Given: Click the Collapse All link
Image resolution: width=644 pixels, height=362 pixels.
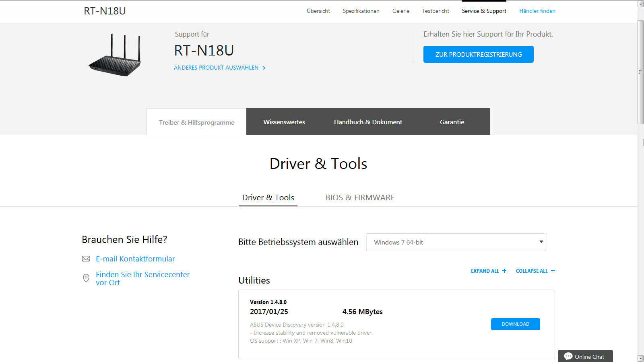Looking at the screenshot, I should (x=532, y=271).
